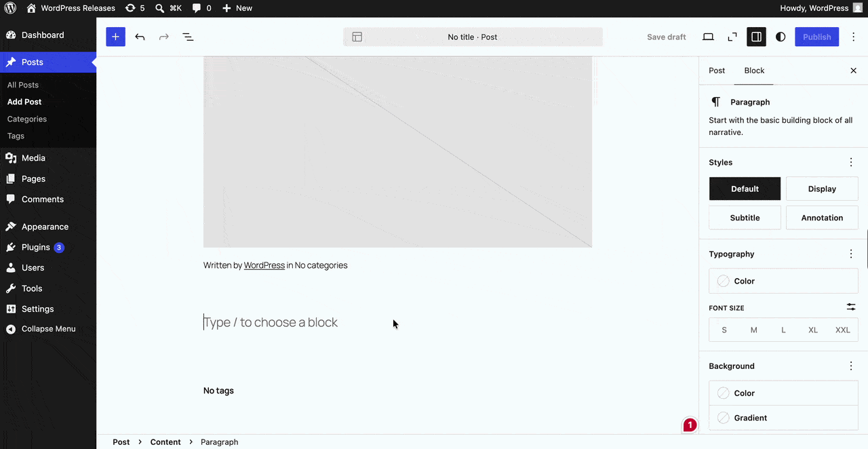Screen dimensions: 868x449
Task: Apply the Annotation paragraph style
Action: (x=822, y=218)
